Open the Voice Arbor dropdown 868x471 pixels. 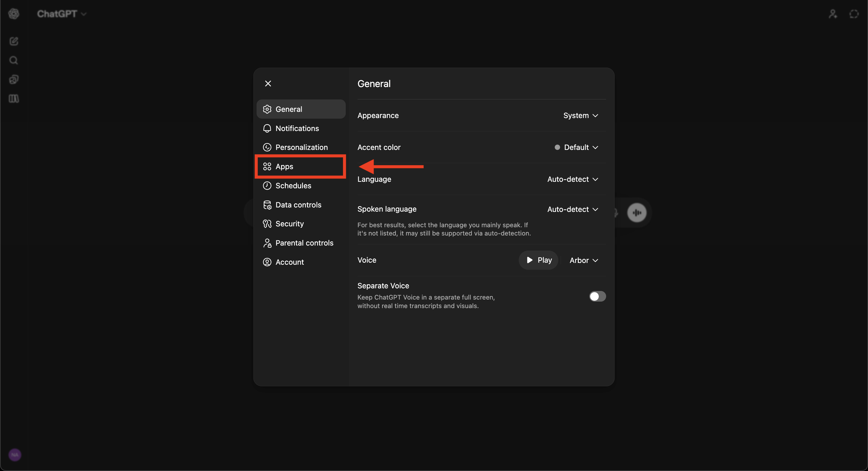pos(584,260)
